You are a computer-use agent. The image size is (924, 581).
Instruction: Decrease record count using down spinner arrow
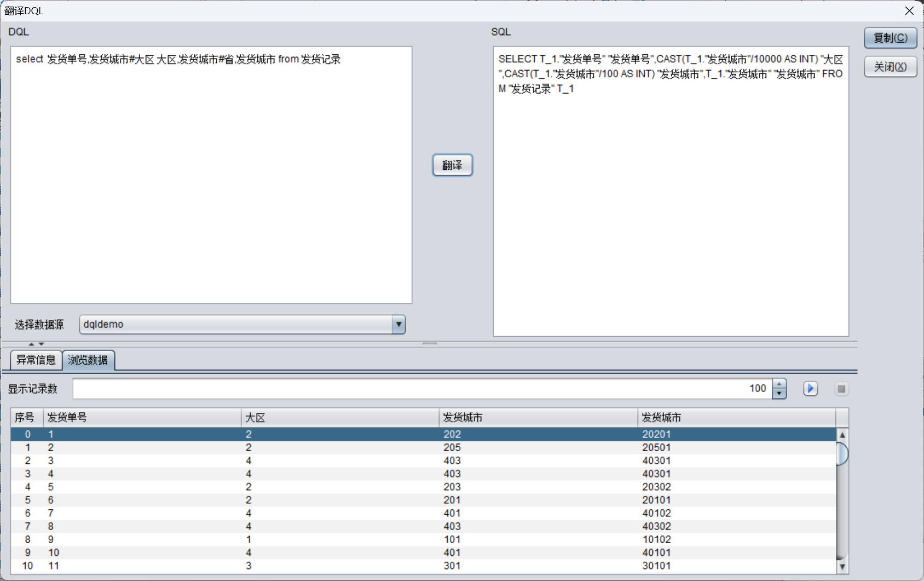pyautogui.click(x=779, y=393)
